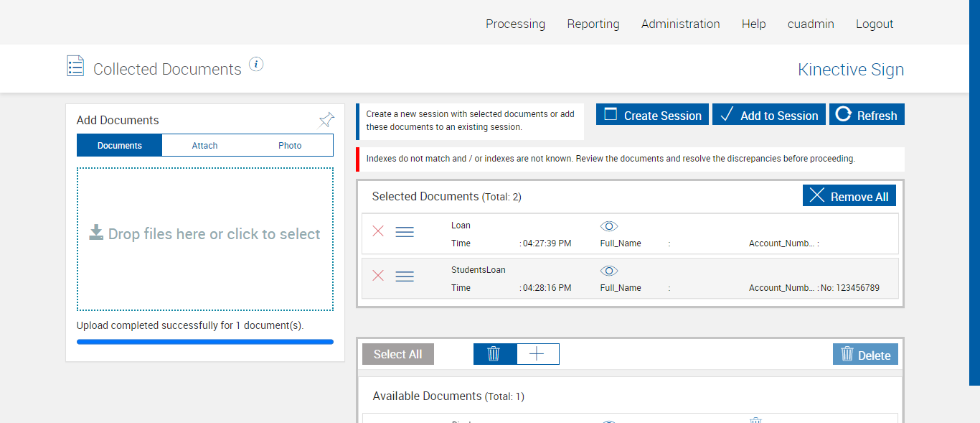Click the Create Session button
Screen dimensions: 980x423
point(652,115)
